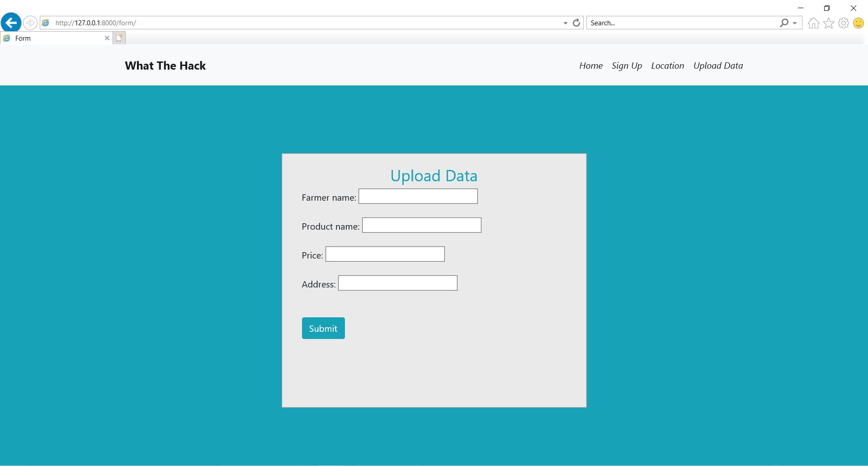This screenshot has height=466, width=868.
Task: Open the Home page house icon
Action: coord(813,23)
